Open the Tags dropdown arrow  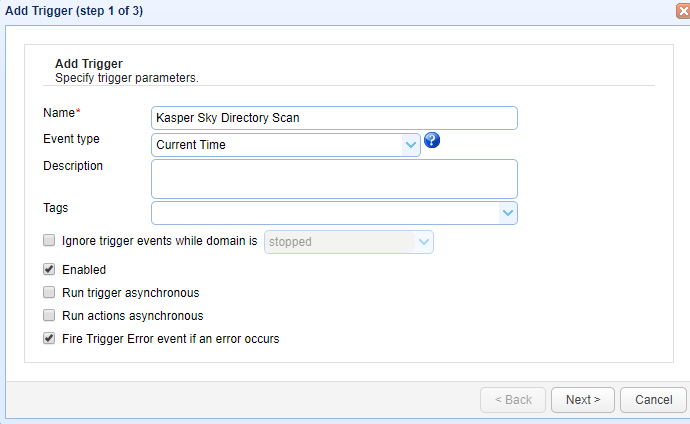click(x=508, y=213)
